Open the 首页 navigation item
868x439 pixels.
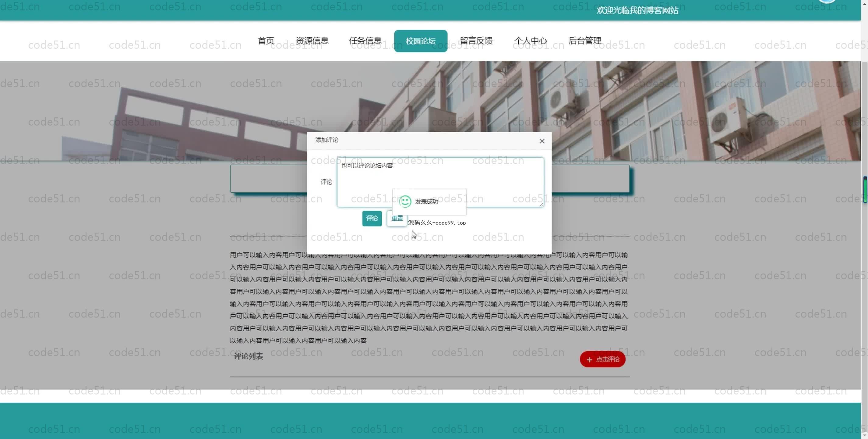click(x=266, y=41)
